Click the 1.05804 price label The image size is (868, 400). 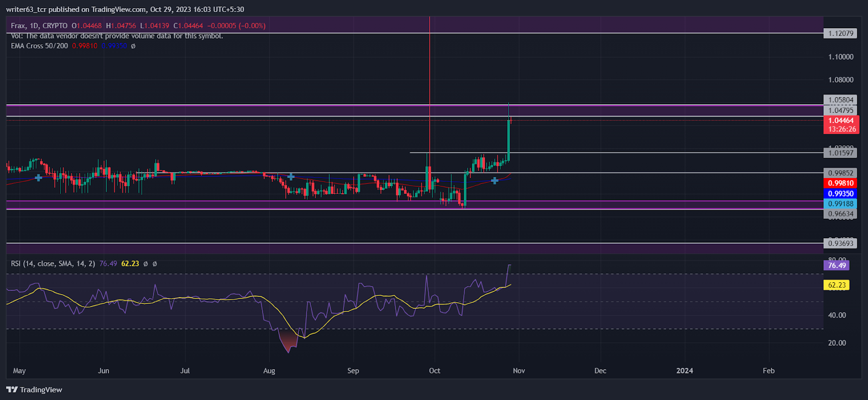[840, 100]
